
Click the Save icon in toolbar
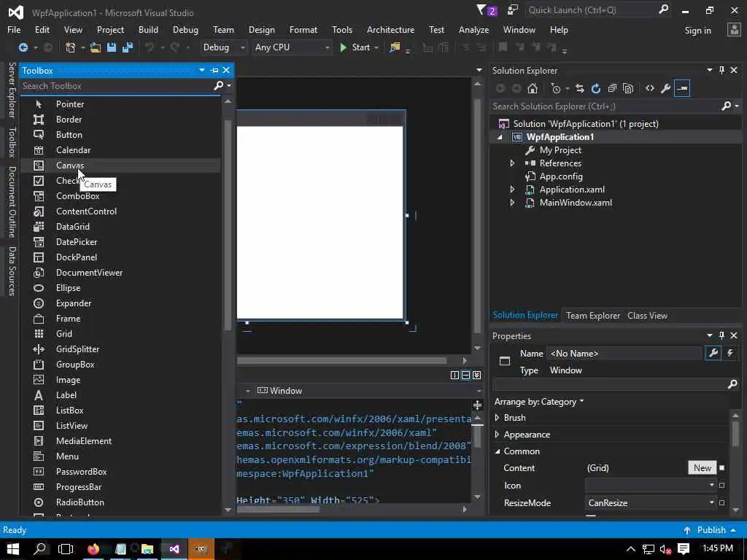pyautogui.click(x=112, y=47)
